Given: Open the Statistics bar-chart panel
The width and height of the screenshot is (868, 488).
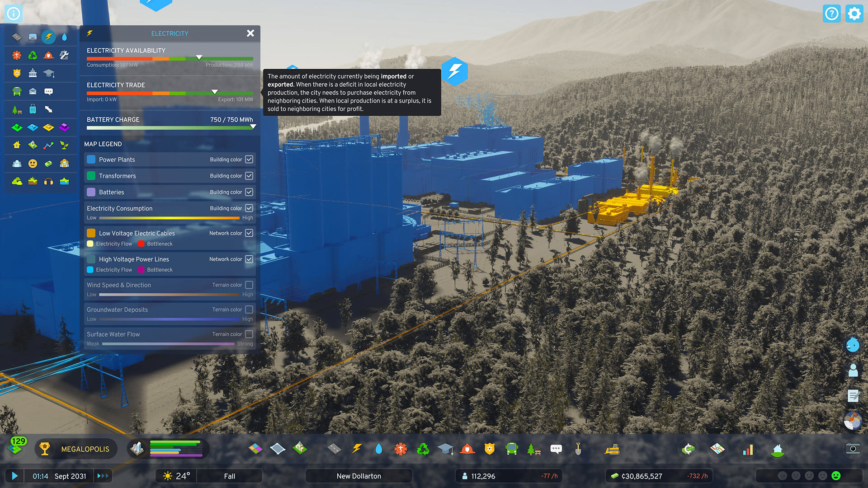Looking at the screenshot, I should point(748,449).
